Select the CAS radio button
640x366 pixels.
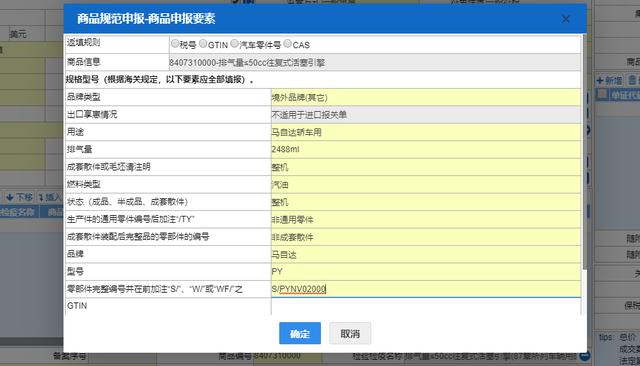[287, 43]
